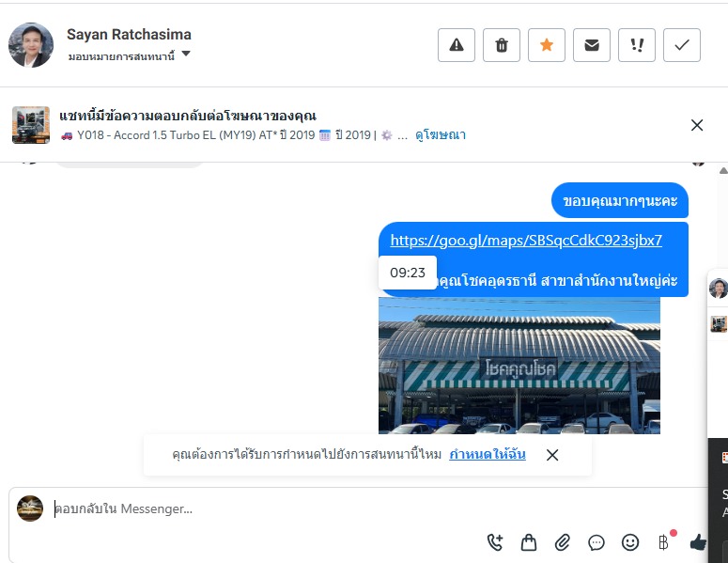
Task: Open the goo.gl maps link in the message
Action: [x=526, y=241]
